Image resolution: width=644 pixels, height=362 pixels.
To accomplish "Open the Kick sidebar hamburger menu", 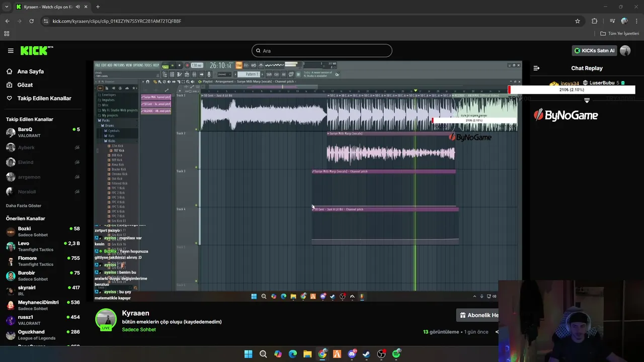I will [x=11, y=51].
